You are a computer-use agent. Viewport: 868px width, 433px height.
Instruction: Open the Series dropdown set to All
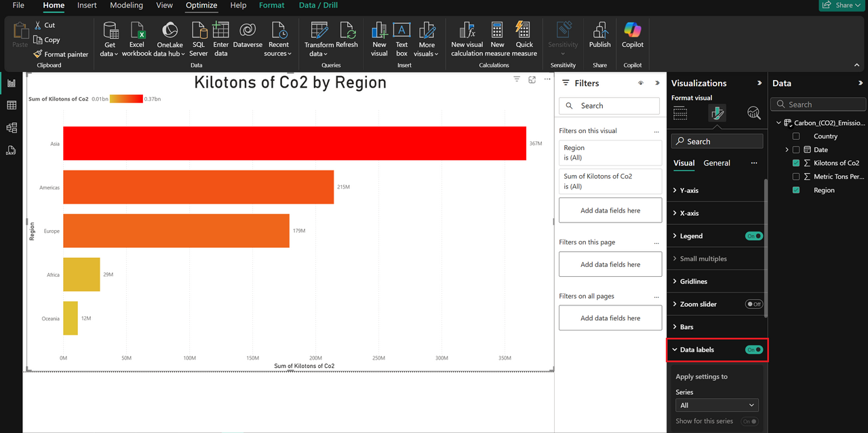(x=717, y=405)
